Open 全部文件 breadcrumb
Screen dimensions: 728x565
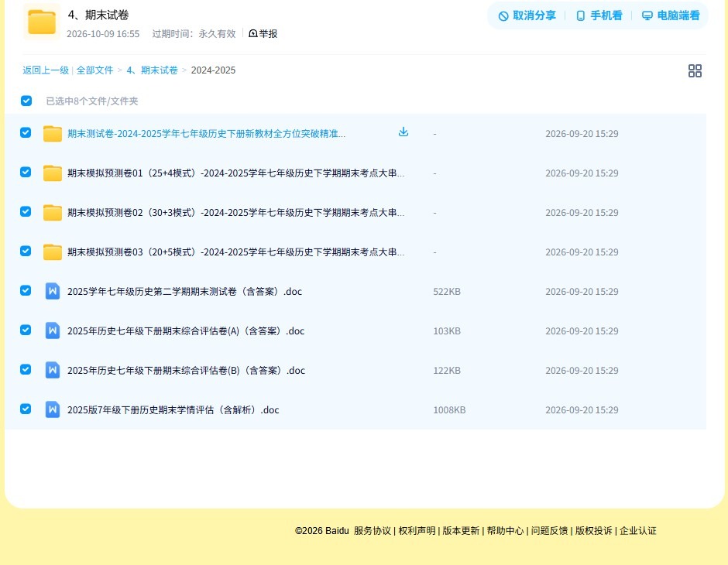pyautogui.click(x=94, y=70)
